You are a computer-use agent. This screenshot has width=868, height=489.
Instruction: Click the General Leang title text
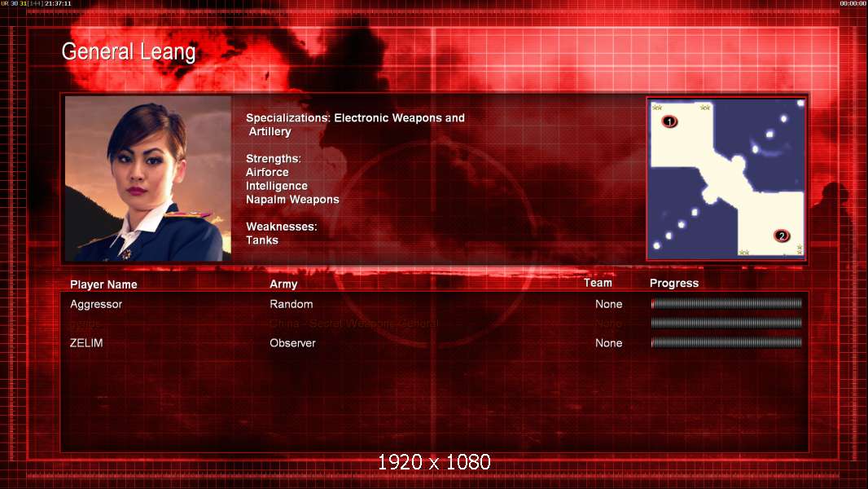129,51
